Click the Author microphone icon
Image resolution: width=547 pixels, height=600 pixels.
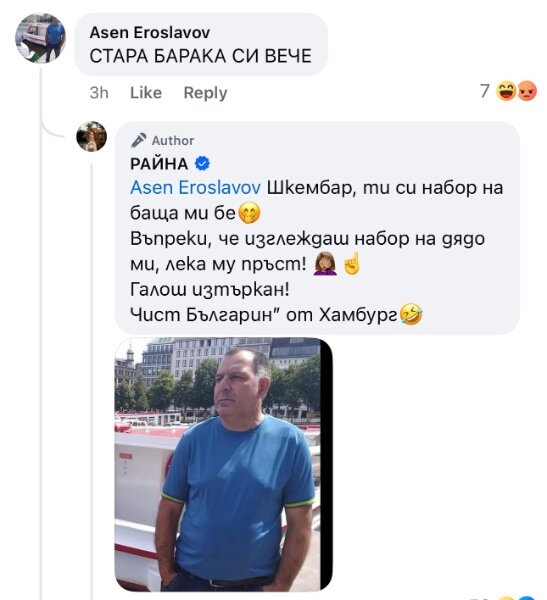(x=138, y=140)
